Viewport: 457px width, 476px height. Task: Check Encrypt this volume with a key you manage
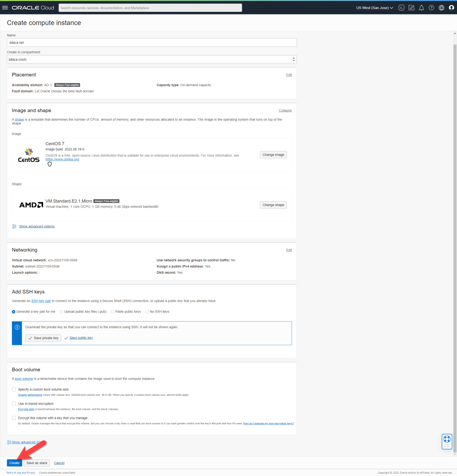tap(14, 418)
